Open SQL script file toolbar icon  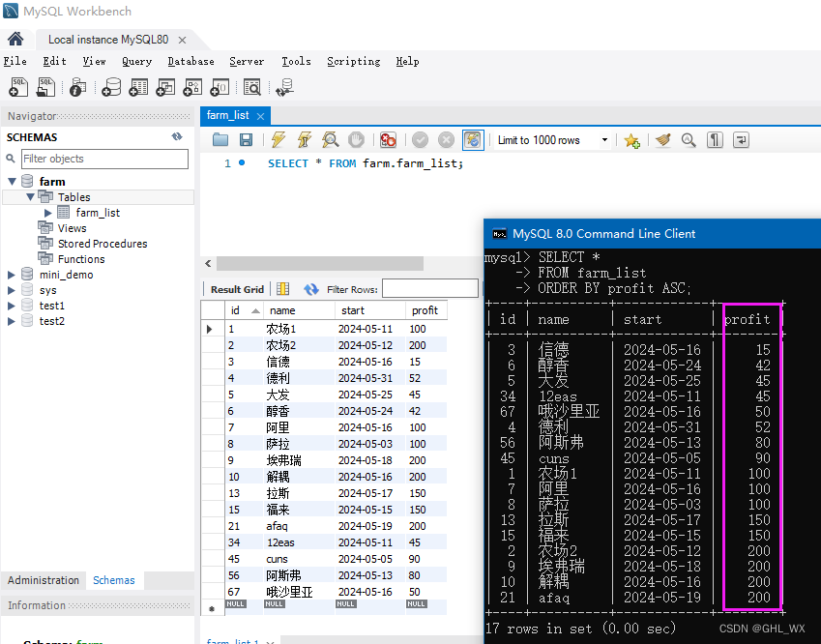(x=46, y=87)
